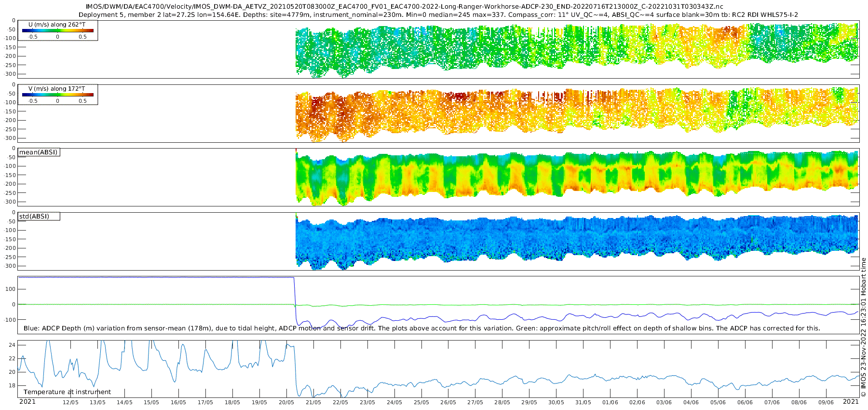Viewport: 868px width, 410px height.
Task: Click the 23/05 date tick label
Action: click(x=367, y=402)
